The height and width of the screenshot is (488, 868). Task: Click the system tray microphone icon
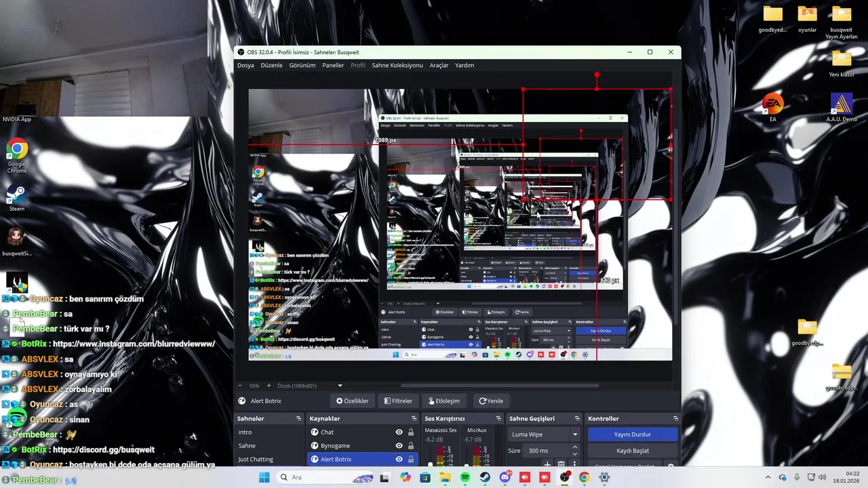tap(797, 477)
